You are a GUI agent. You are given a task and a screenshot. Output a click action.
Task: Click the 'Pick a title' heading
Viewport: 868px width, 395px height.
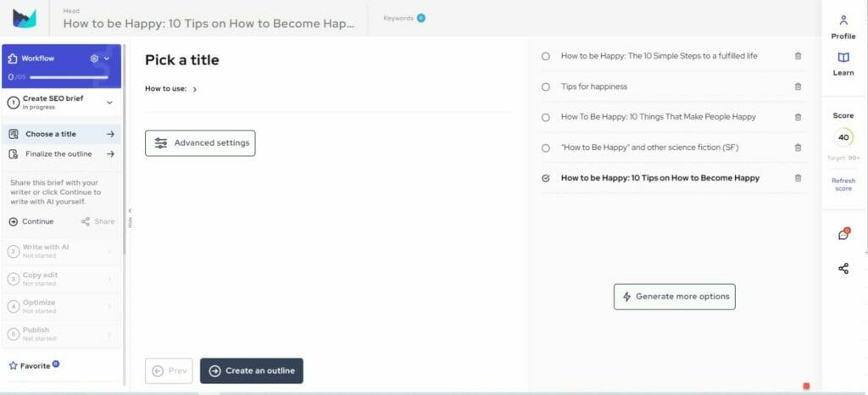click(181, 60)
